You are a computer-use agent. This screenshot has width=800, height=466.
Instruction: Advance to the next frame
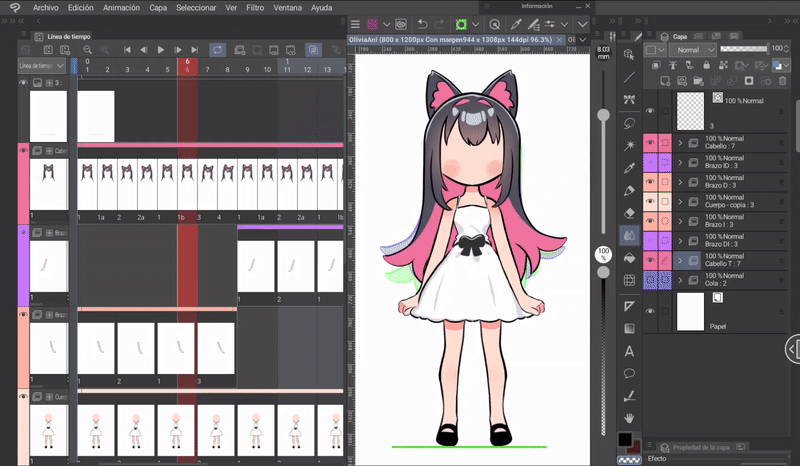click(x=178, y=50)
